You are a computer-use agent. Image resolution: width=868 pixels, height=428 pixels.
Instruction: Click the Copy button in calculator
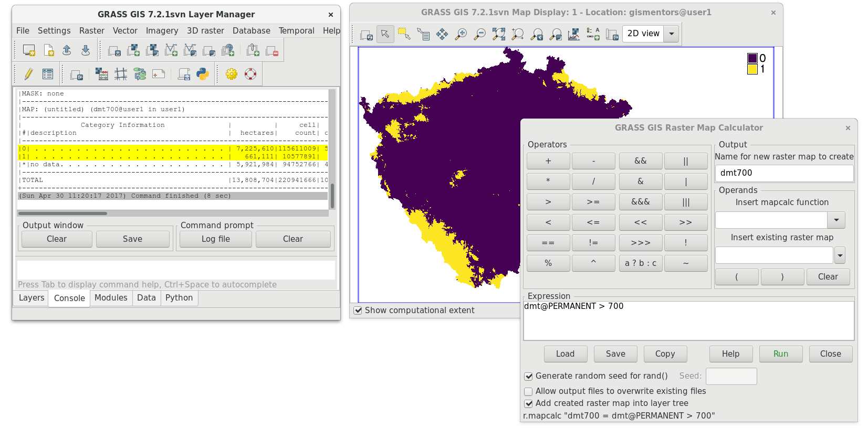[665, 354]
